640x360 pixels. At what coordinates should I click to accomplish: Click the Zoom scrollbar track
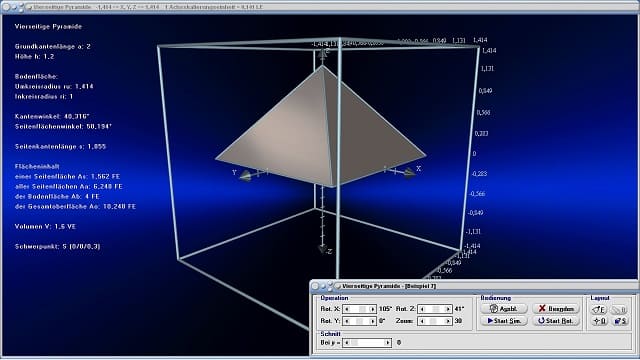pos(435,321)
